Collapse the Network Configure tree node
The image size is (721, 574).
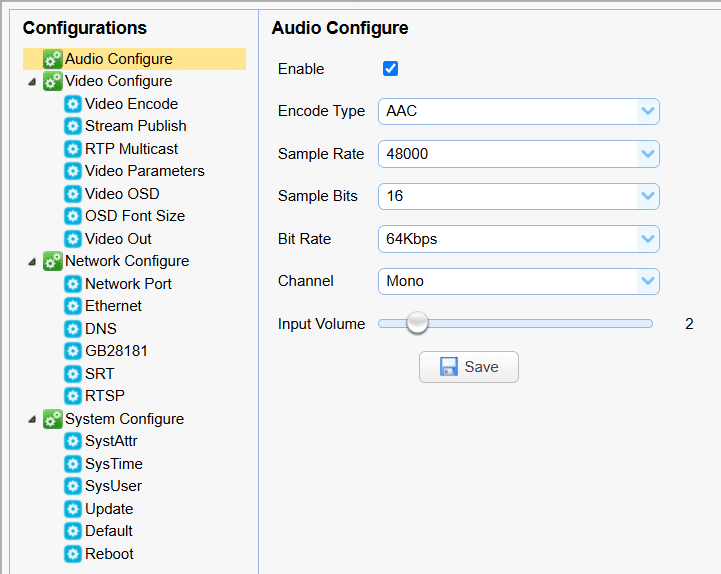(x=33, y=262)
